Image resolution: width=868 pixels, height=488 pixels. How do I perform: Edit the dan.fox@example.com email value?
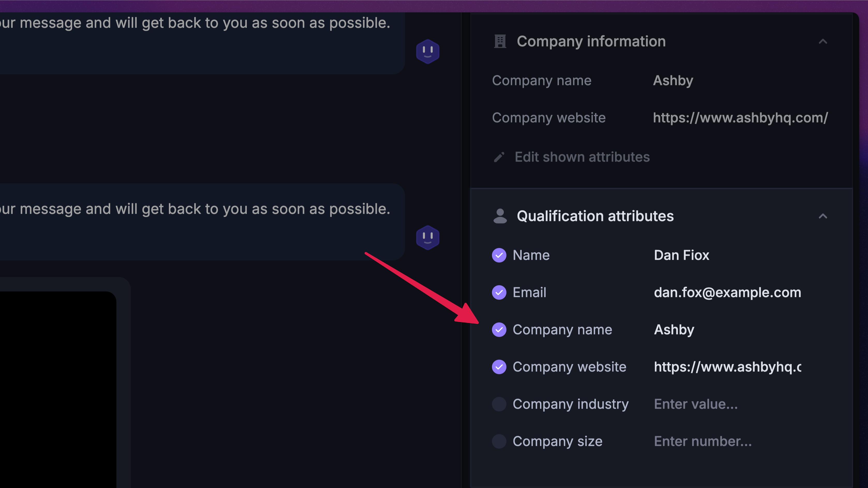coord(727,292)
